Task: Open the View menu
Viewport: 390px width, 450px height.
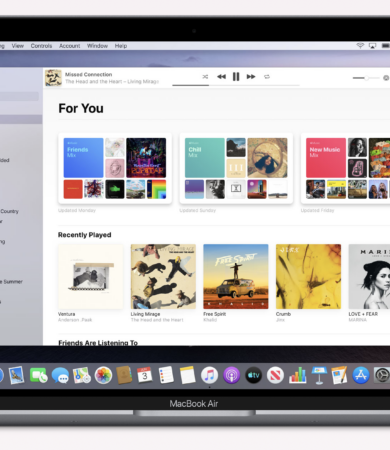Action: tap(18, 46)
